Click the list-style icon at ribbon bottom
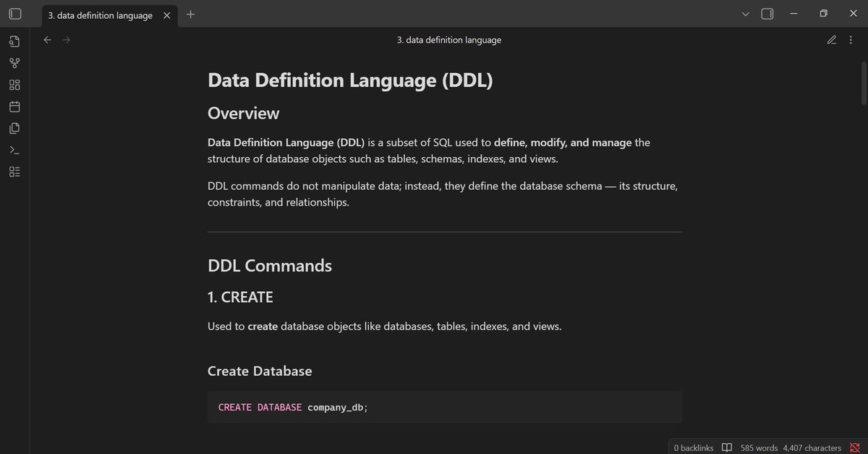The height and width of the screenshot is (454, 868). point(14,172)
